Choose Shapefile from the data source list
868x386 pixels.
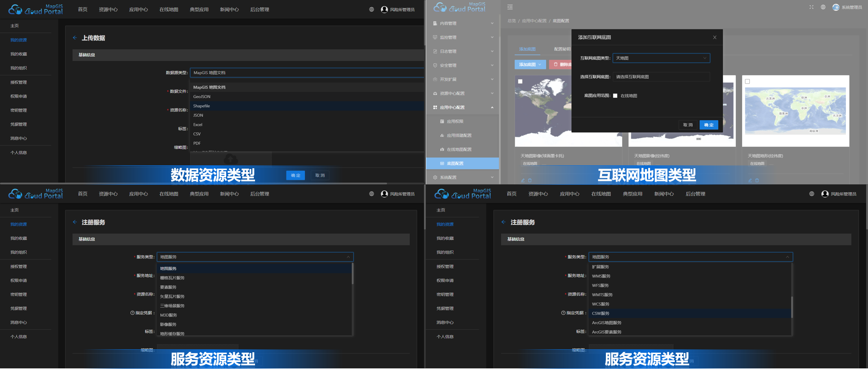coord(307,106)
